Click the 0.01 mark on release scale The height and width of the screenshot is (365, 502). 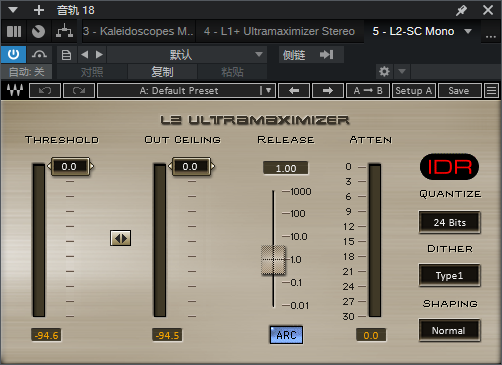(x=299, y=305)
